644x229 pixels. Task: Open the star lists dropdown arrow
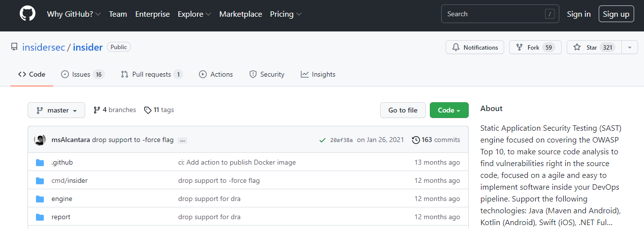point(630,47)
